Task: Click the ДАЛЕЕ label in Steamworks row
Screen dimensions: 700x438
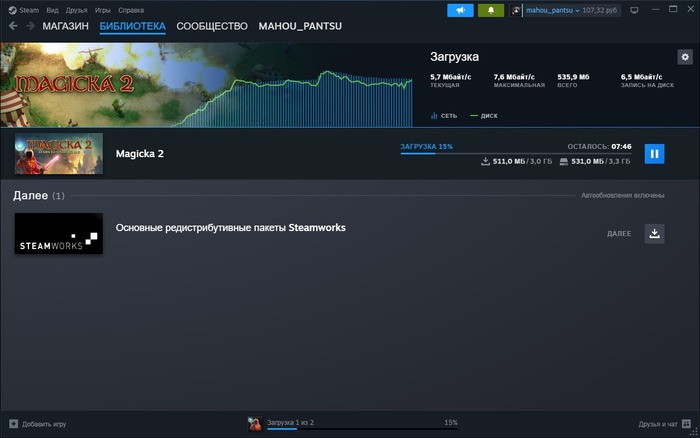Action: (x=619, y=234)
